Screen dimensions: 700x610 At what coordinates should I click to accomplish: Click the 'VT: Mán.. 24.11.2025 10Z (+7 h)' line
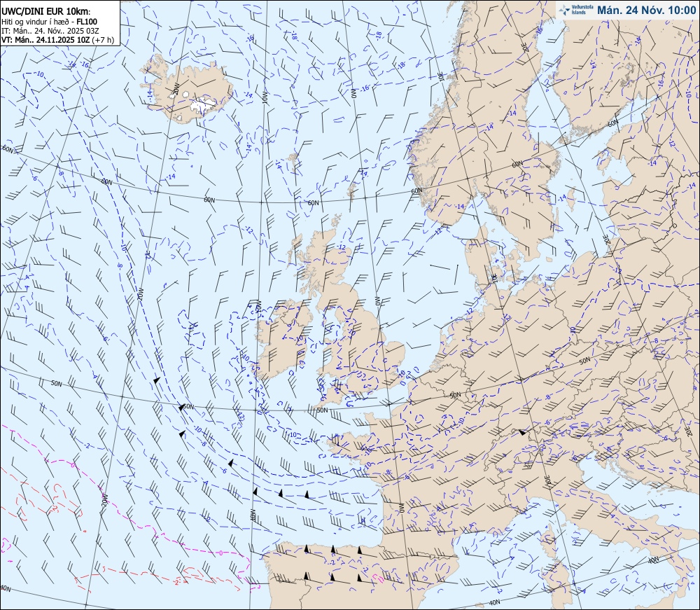pos(57,40)
